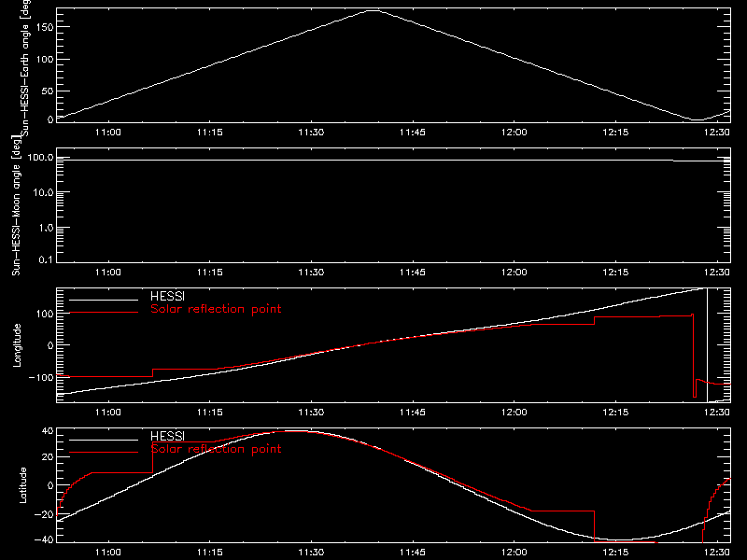Click red legend line in Longitude plot

click(x=104, y=313)
